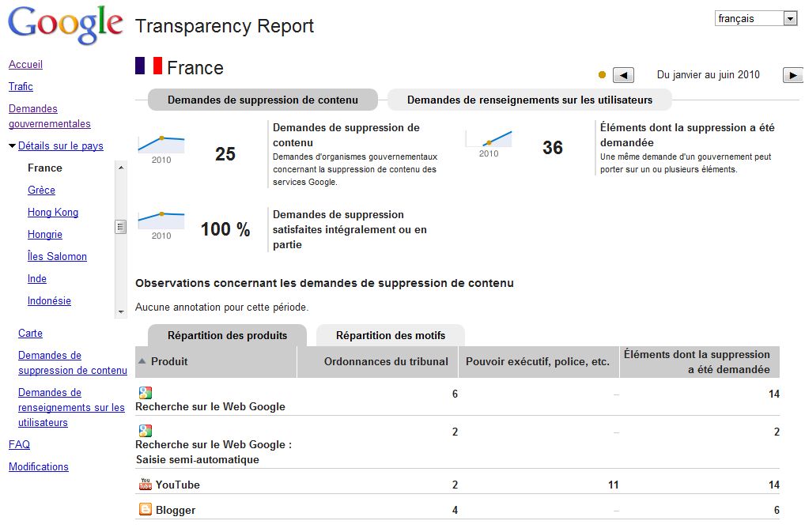Viewport: 805px width, 532px height.
Task: Select Inde in country list
Action: pos(37,278)
